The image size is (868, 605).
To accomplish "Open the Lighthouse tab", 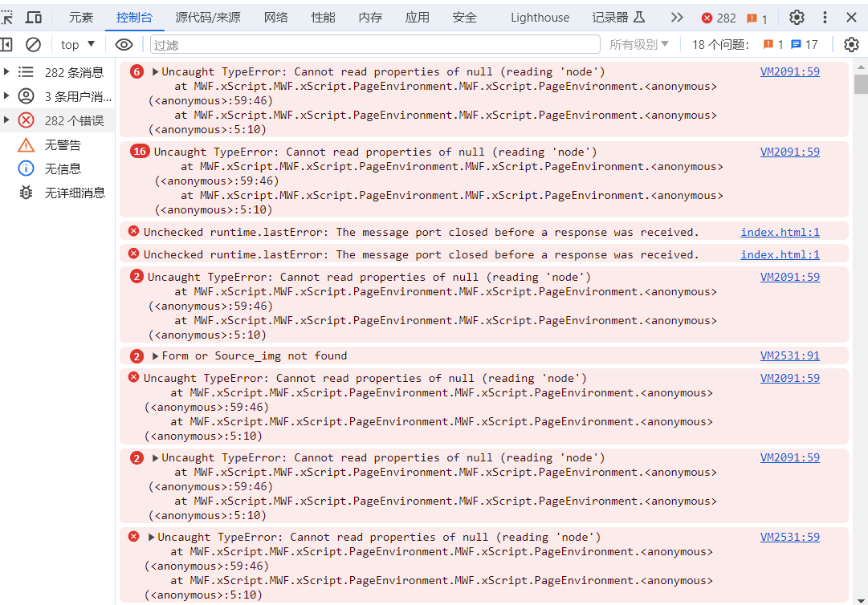I will (x=540, y=18).
